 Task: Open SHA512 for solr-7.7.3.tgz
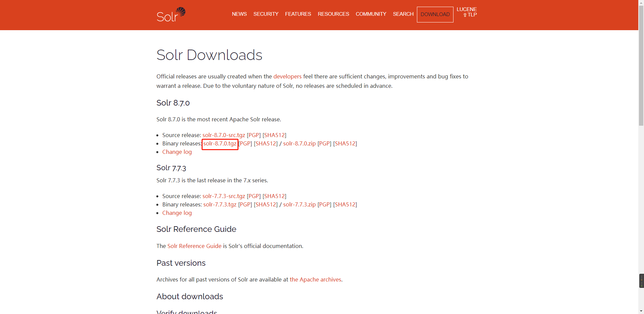click(x=266, y=204)
